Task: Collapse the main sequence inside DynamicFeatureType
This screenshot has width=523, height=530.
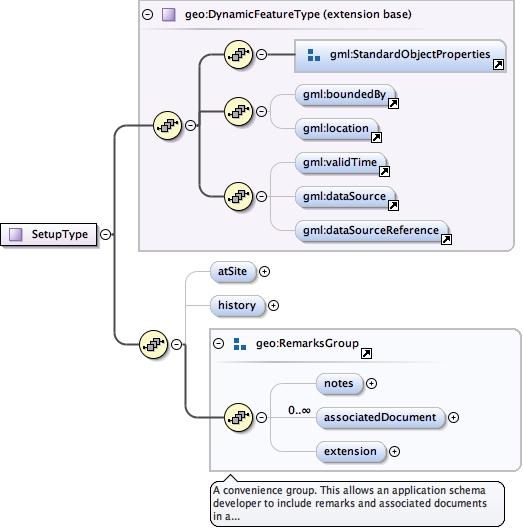Action: 191,126
